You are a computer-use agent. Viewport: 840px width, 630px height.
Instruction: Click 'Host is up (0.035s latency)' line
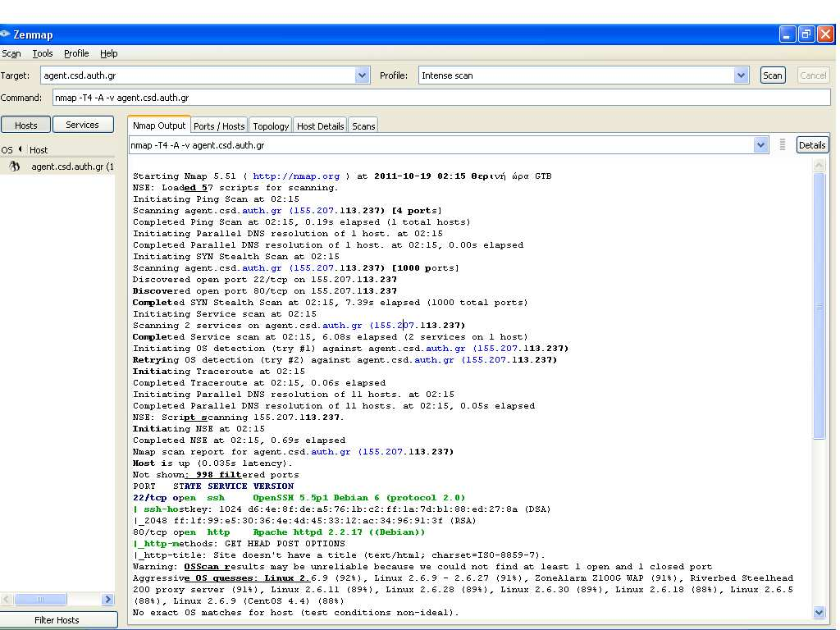(x=212, y=463)
